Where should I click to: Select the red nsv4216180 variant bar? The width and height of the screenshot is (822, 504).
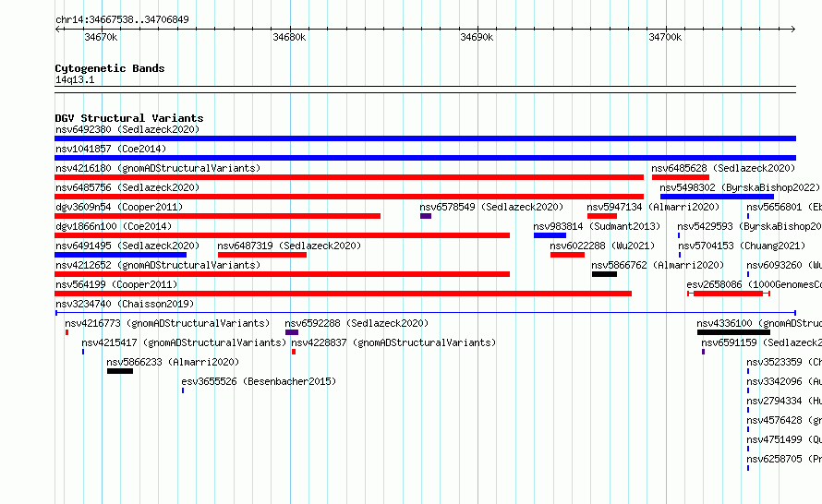(349, 177)
